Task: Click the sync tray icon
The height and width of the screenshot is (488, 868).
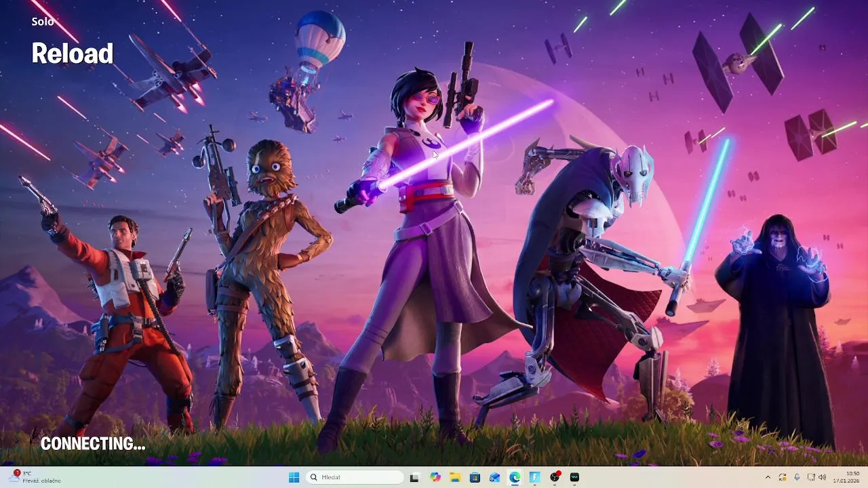Action: 783,477
